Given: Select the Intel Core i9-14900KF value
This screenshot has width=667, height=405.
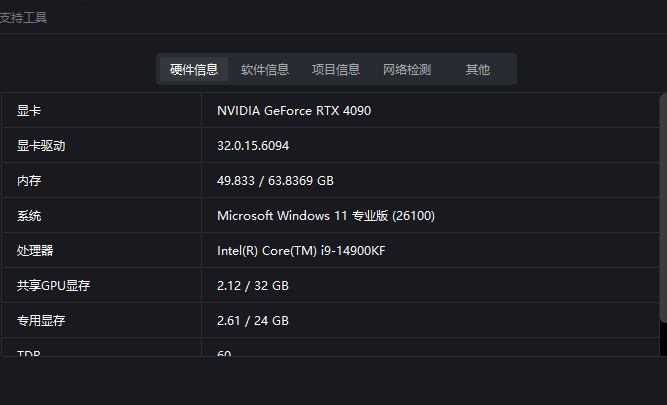Looking at the screenshot, I should pyautogui.click(x=301, y=251).
